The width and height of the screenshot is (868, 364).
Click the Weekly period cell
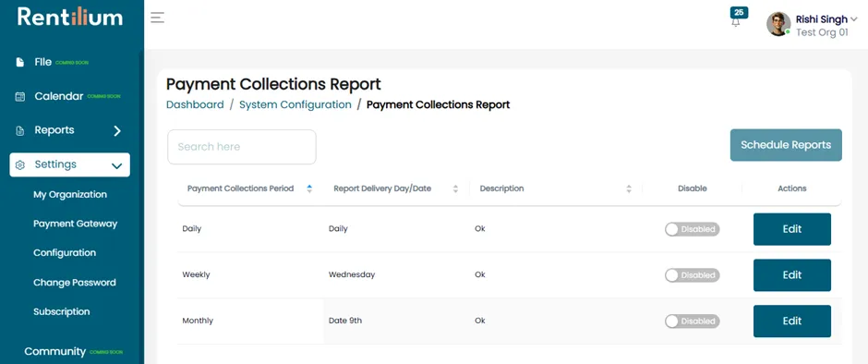196,274
